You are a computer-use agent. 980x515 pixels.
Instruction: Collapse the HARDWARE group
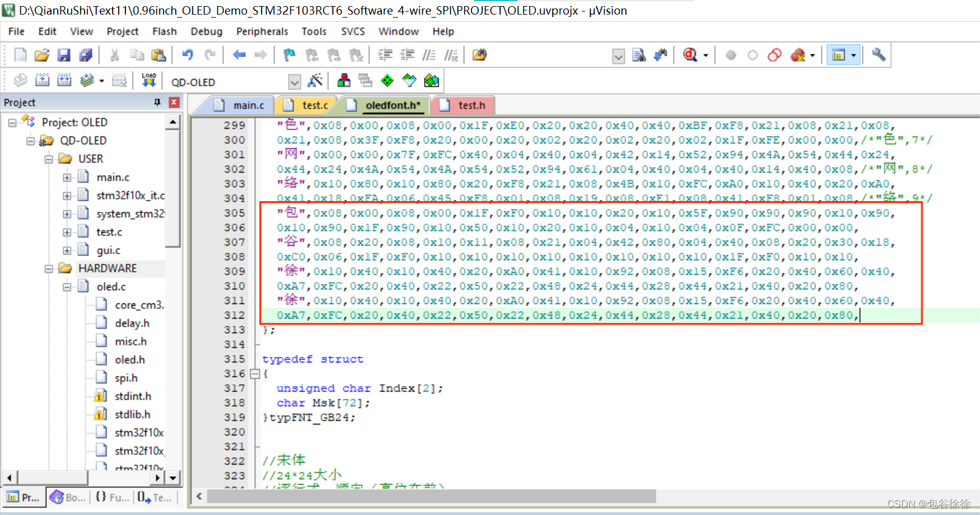click(49, 269)
